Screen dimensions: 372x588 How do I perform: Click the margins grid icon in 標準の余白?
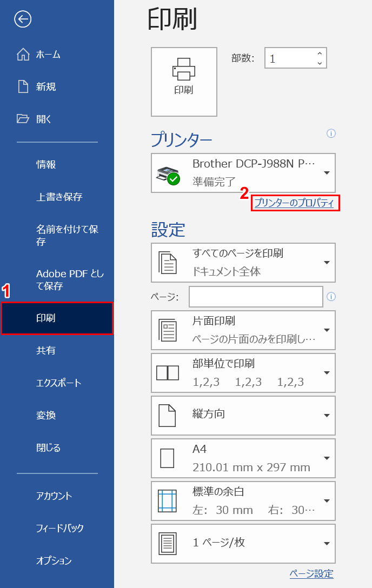click(x=167, y=501)
